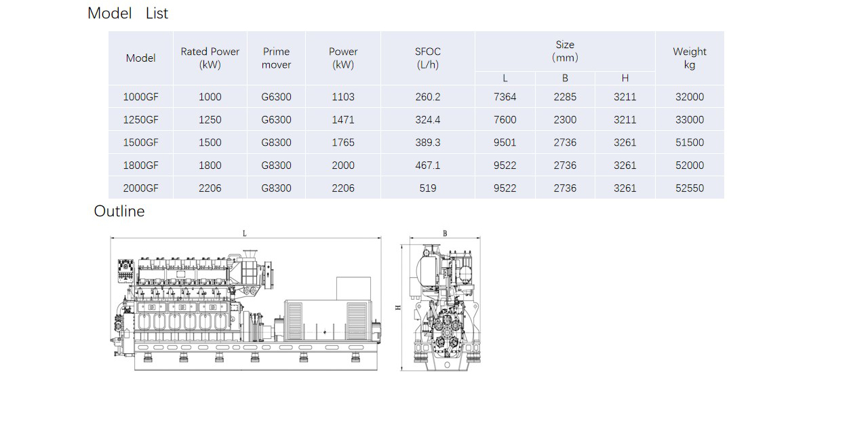Click SFOC value "519"
Screen dimensions: 868x421
coord(428,188)
